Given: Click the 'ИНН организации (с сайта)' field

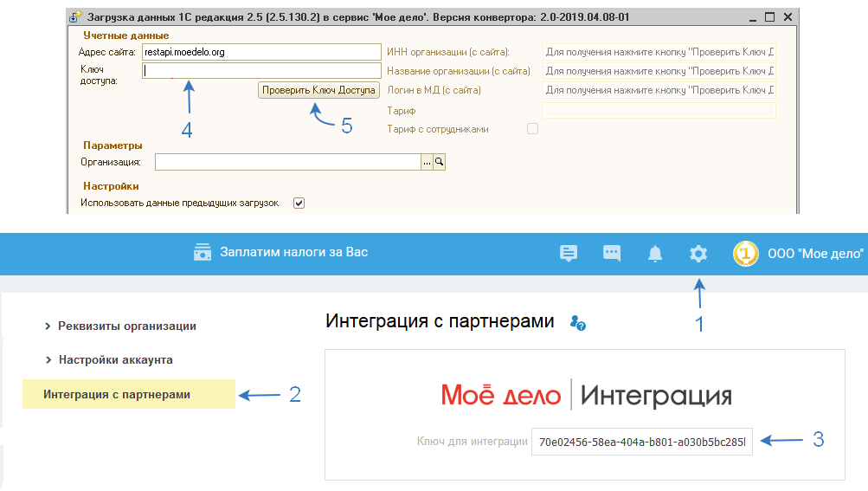Looking at the screenshot, I should click(659, 52).
